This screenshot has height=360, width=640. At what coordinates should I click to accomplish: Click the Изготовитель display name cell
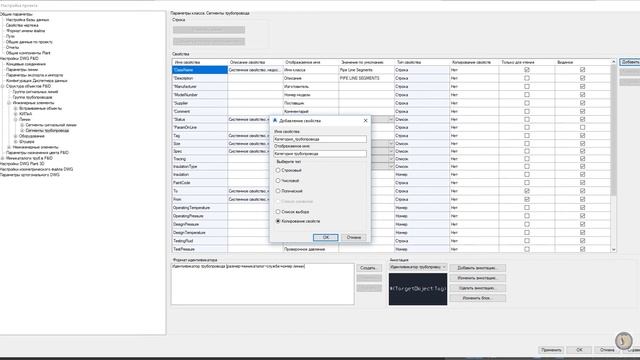tap(311, 87)
